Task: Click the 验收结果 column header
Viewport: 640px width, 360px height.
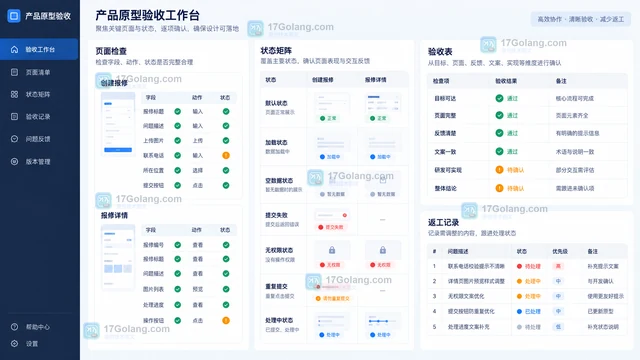Action: click(506, 81)
